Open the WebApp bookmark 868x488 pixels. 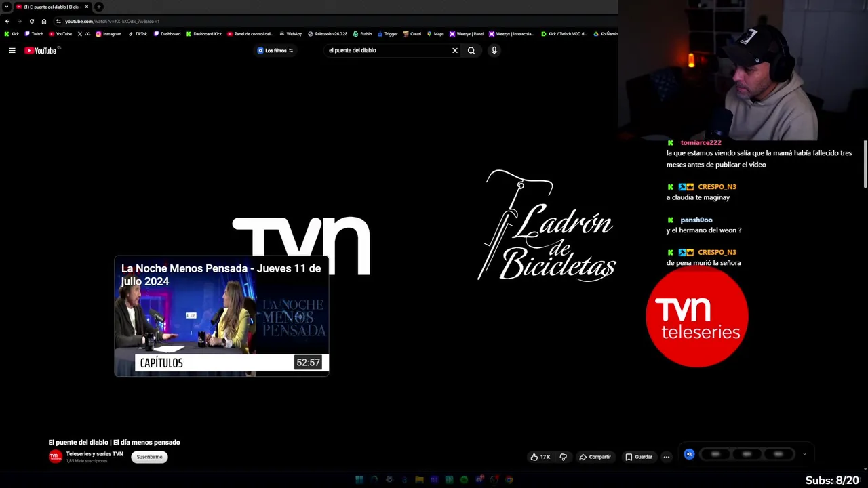[x=290, y=33]
